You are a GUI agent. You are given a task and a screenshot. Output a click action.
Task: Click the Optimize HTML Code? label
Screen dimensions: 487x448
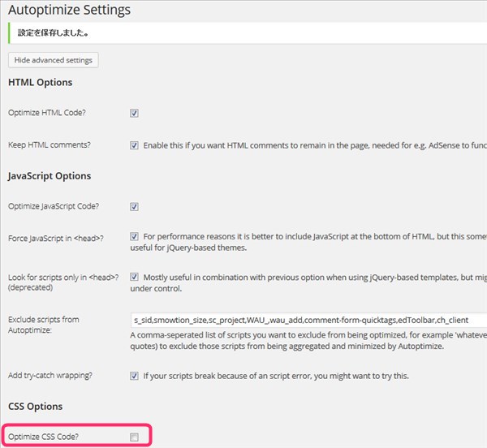tap(47, 113)
